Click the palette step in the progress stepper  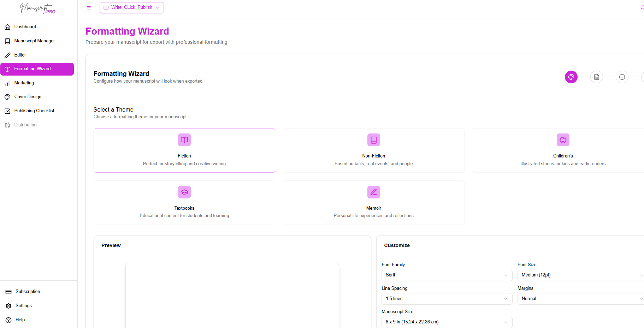(x=571, y=77)
